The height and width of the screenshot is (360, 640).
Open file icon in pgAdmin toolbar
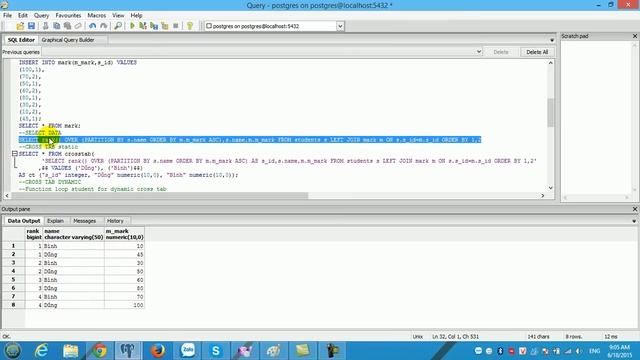pyautogui.click(x=20, y=26)
